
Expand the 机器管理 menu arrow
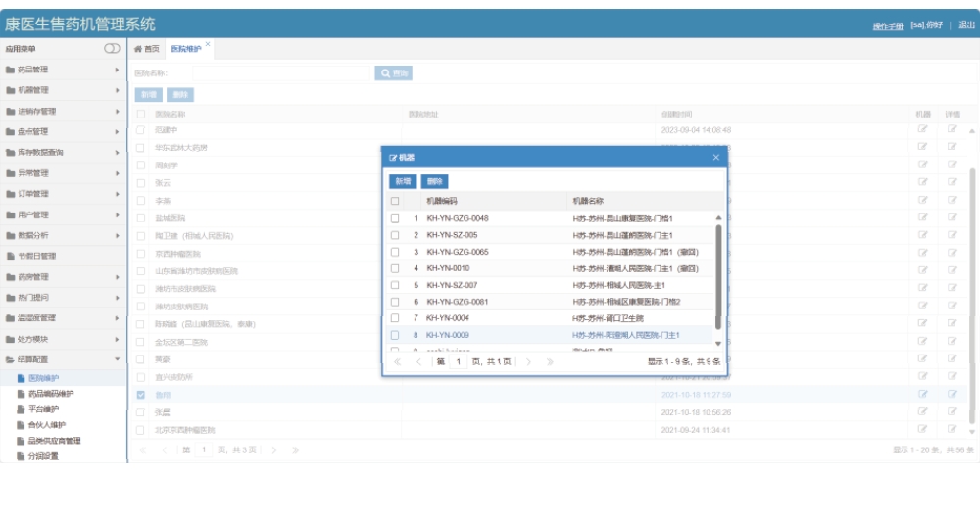(117, 90)
